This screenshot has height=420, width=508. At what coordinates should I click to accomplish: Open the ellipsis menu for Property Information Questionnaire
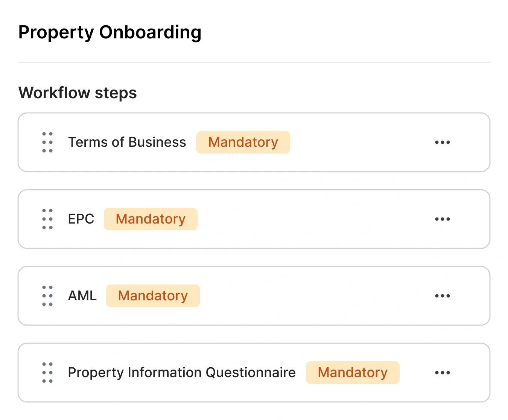[x=442, y=373]
